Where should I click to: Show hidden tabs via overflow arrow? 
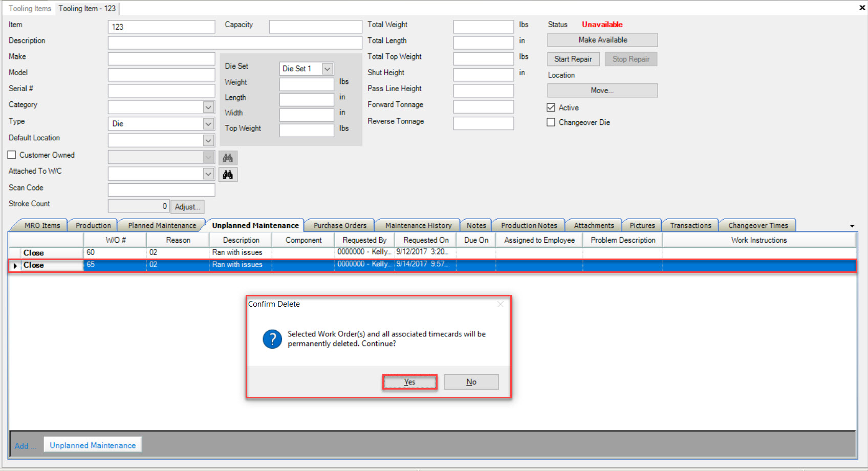coord(852,226)
